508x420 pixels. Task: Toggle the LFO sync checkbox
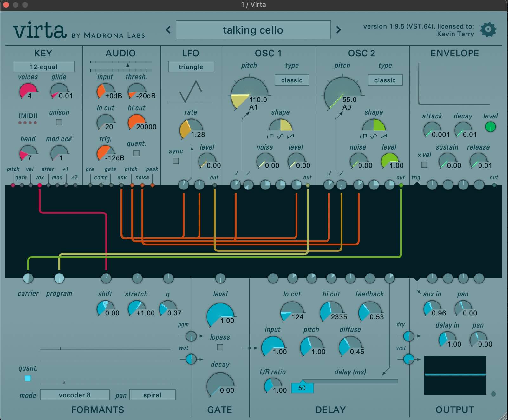[x=176, y=161]
